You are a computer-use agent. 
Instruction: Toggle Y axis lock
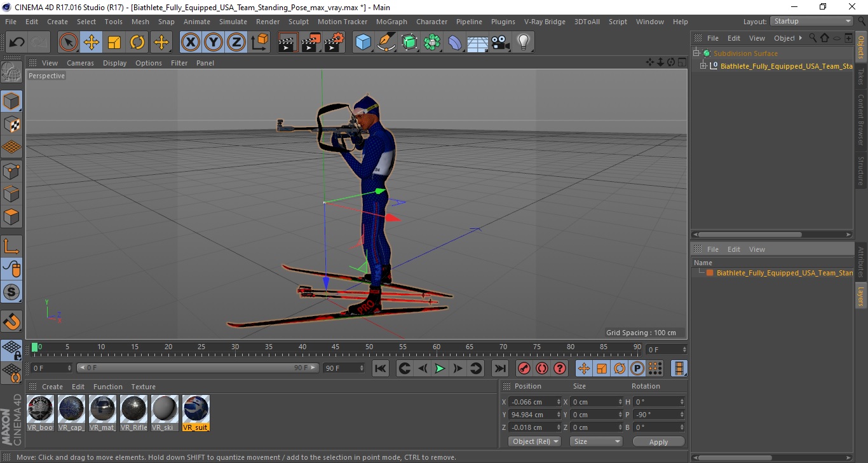(x=214, y=43)
